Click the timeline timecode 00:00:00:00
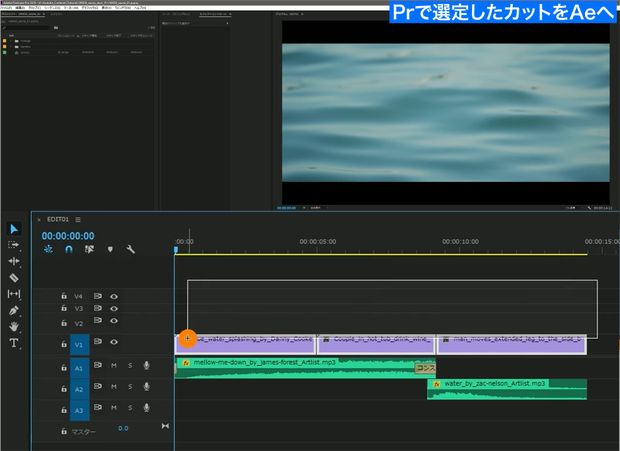This screenshot has height=451, width=620. tap(68, 236)
